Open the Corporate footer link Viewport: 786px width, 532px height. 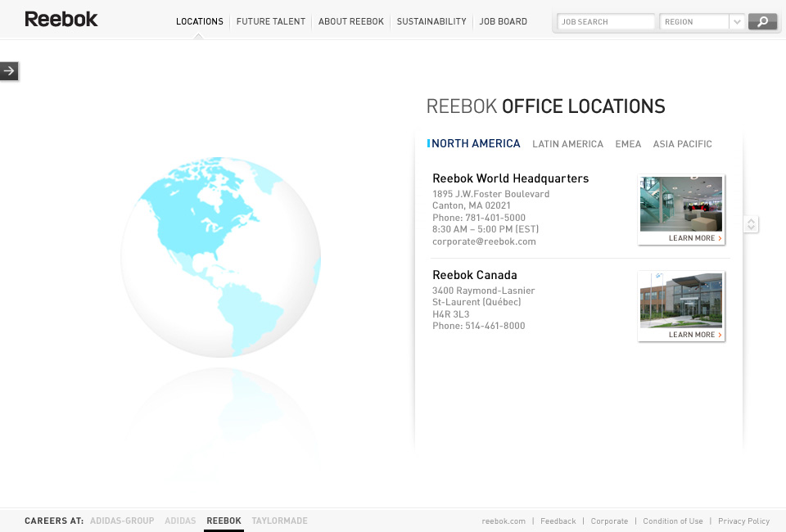click(x=609, y=521)
